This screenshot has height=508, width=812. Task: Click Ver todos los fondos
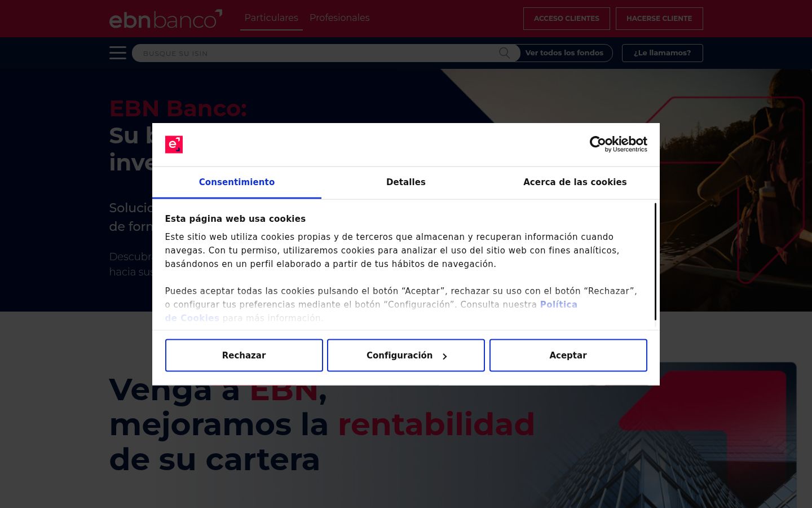pyautogui.click(x=564, y=53)
